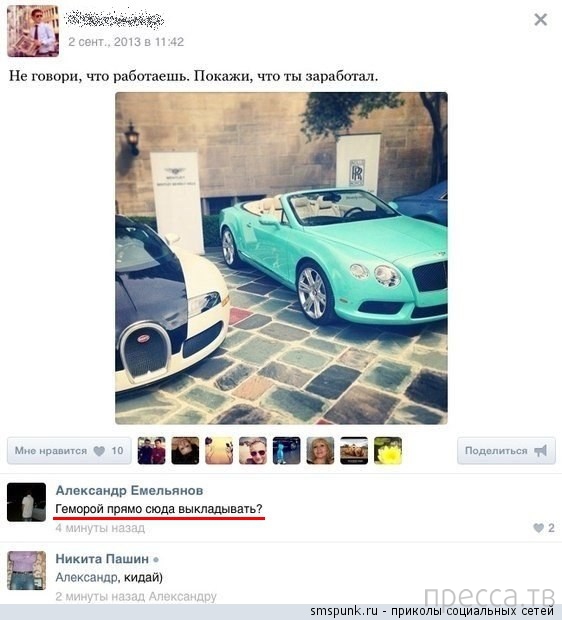Click Никита Пашин's comment avatar
The width and height of the screenshot is (562, 620).
[x=26, y=571]
